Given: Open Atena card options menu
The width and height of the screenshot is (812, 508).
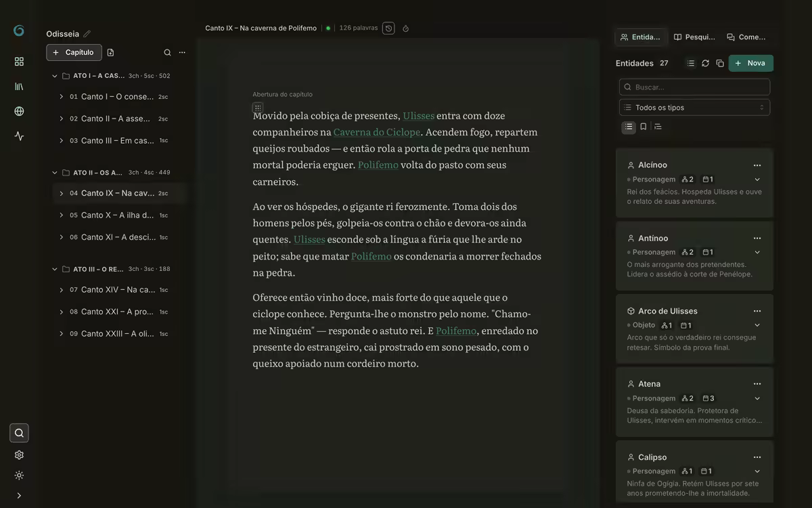Looking at the screenshot, I should [757, 384].
